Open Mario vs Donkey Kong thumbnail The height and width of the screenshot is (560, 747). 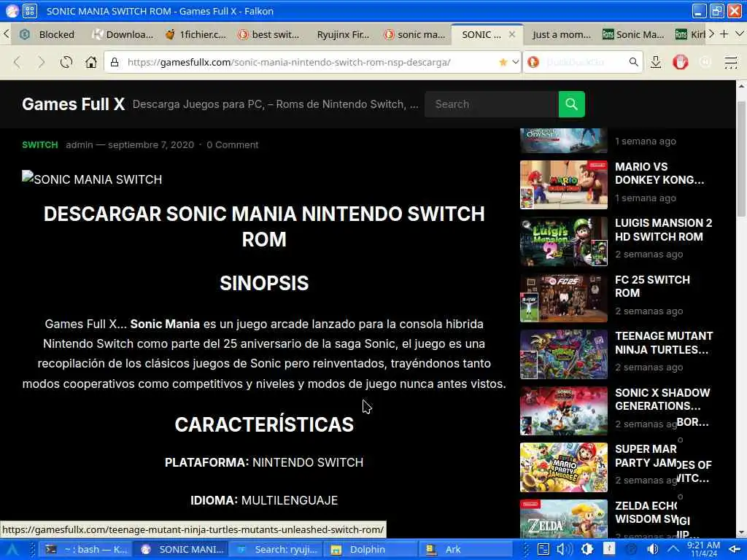click(564, 184)
